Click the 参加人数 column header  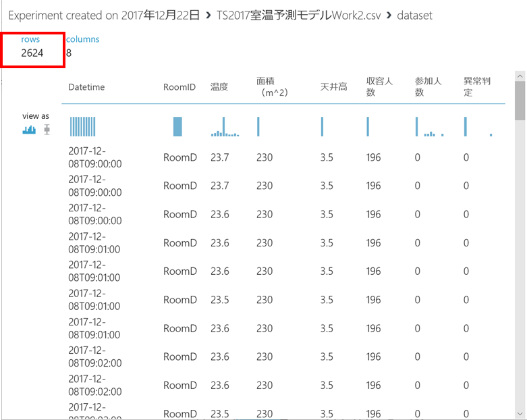(428, 86)
